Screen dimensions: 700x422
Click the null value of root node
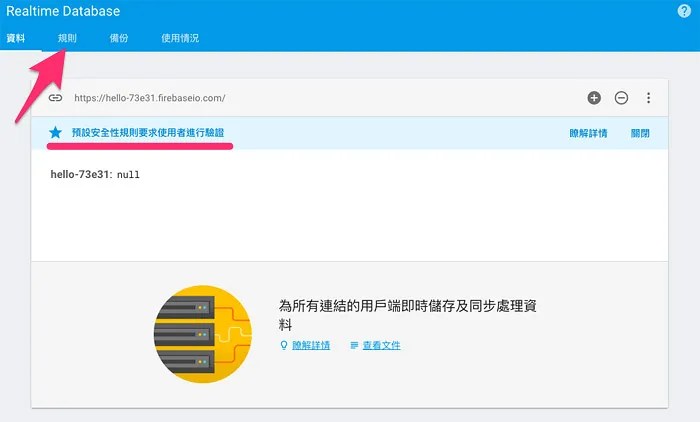[128, 175]
